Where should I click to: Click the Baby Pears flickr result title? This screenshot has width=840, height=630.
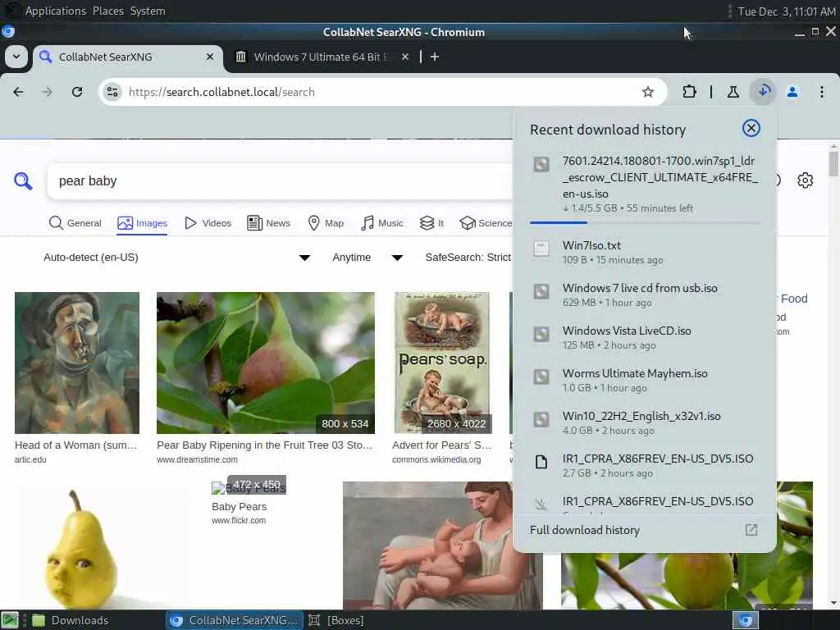click(x=239, y=507)
